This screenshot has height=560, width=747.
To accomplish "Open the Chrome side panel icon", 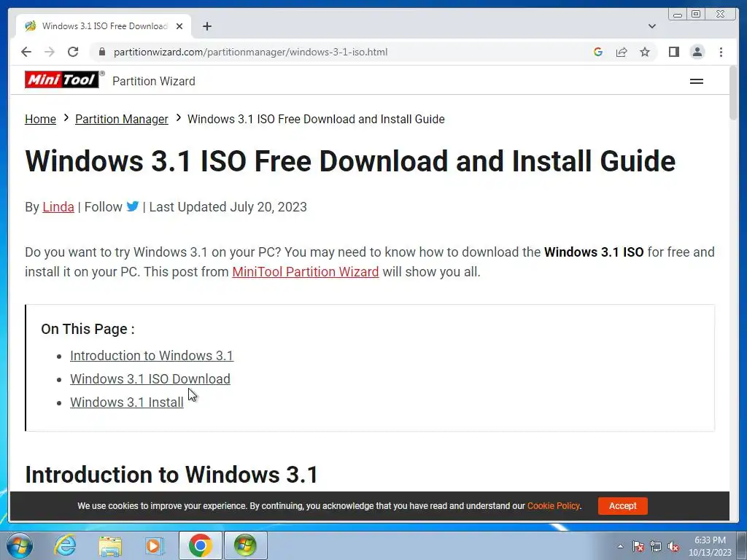I will point(673,52).
